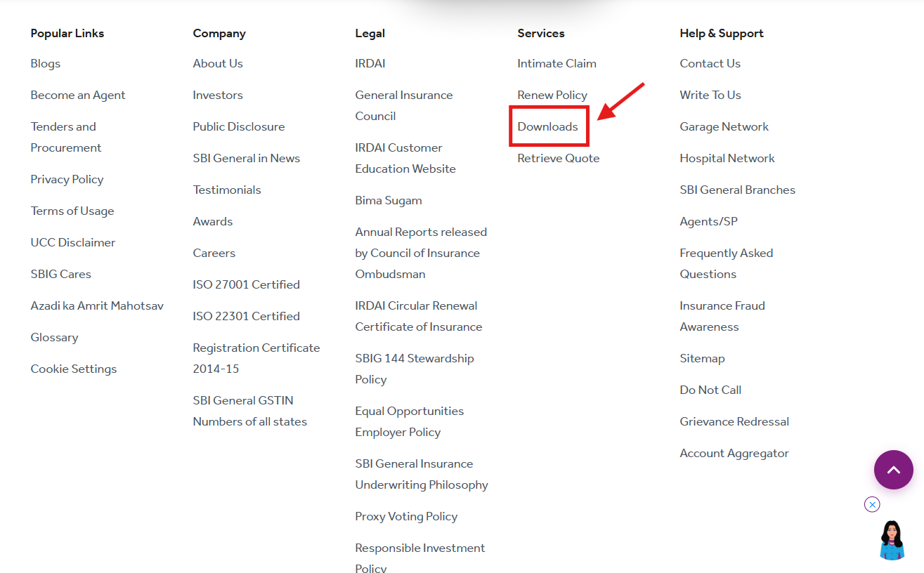Open the Downloads page
The image size is (924, 573).
[x=548, y=126]
